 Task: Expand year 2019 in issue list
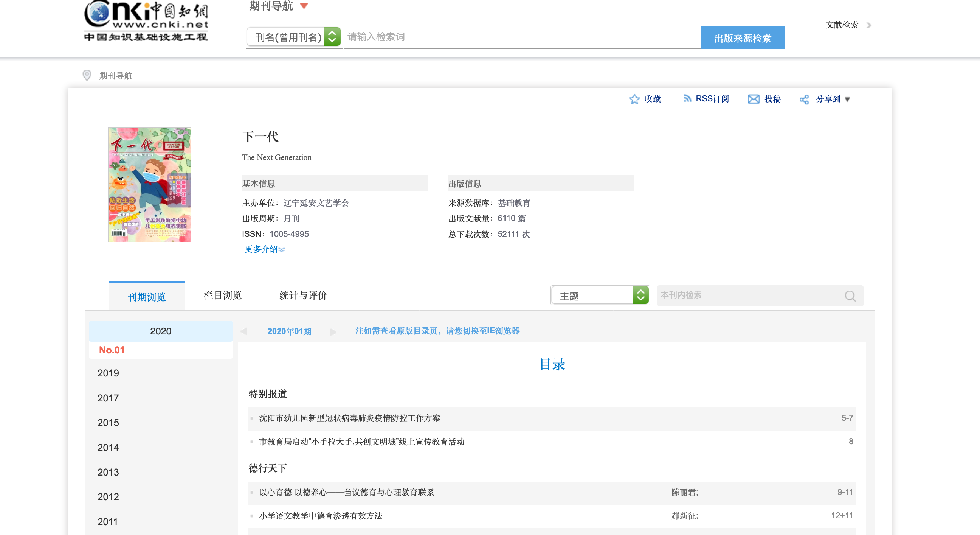pyautogui.click(x=108, y=373)
